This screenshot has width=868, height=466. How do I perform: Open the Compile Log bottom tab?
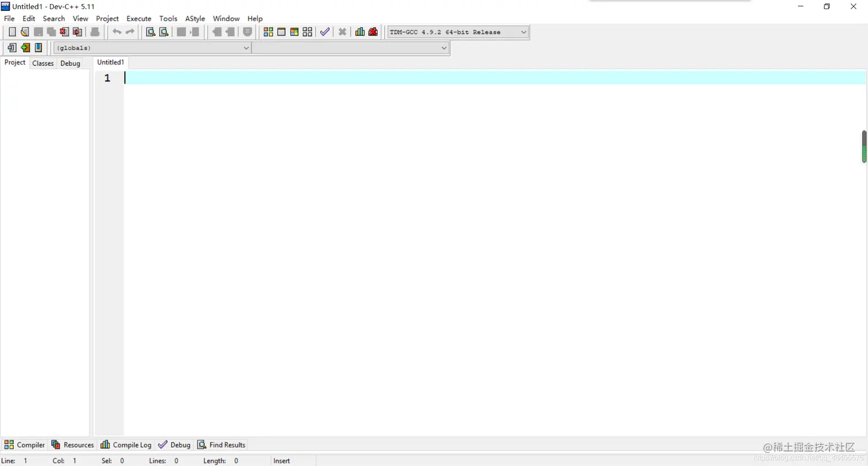coord(126,445)
